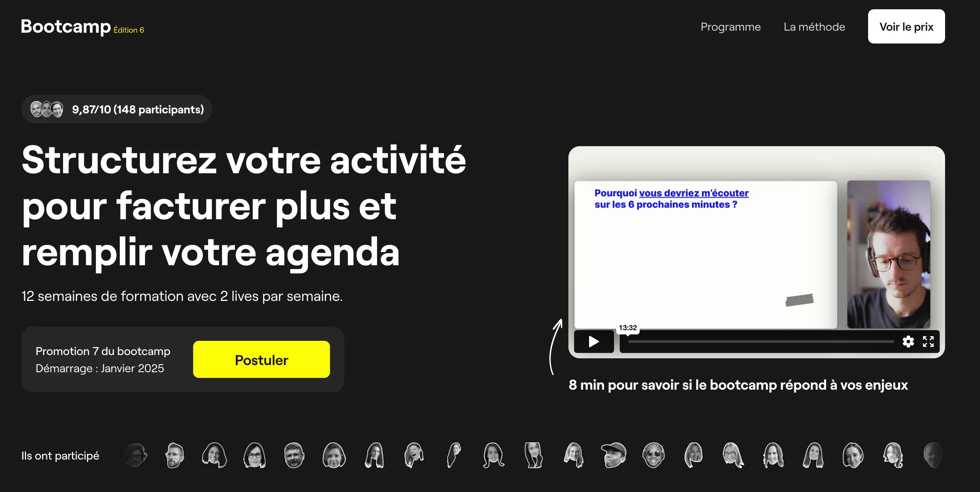This screenshot has width=980, height=492.
Task: Navigate to 'La méthode' menu item
Action: pyautogui.click(x=815, y=27)
